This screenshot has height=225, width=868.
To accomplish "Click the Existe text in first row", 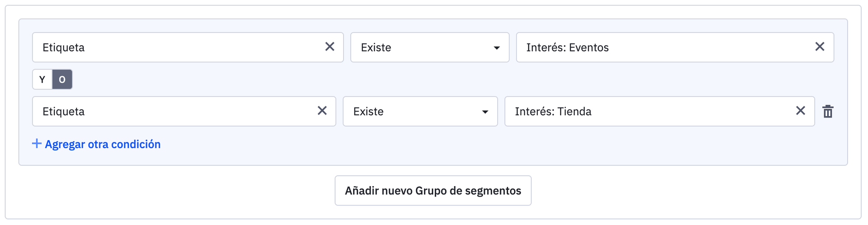I will pos(376,47).
